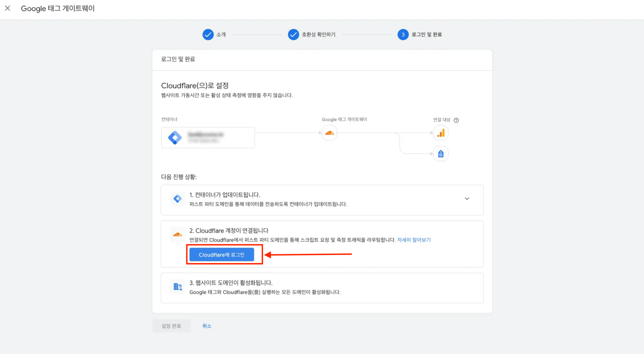
Task: Click the container icon in step 1 row
Action: (177, 199)
